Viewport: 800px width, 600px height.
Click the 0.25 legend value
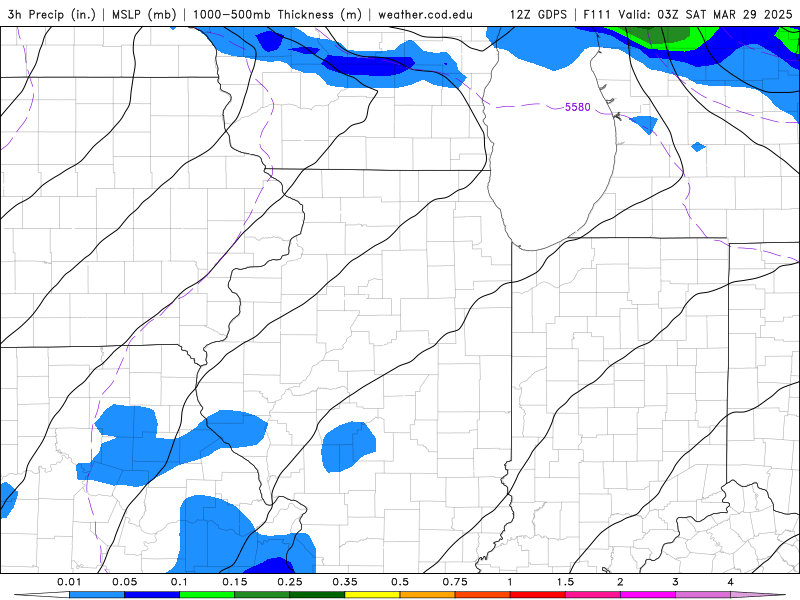click(290, 582)
